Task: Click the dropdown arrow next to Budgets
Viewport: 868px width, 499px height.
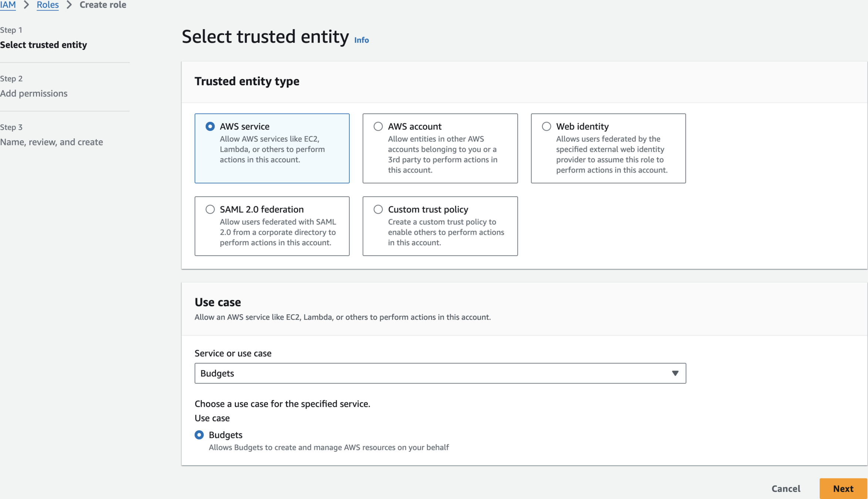Action: [675, 373]
